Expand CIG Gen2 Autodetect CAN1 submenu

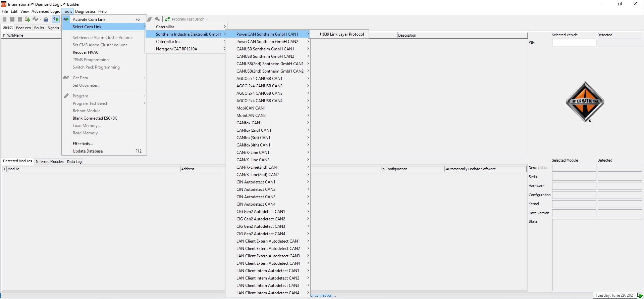click(x=268, y=212)
